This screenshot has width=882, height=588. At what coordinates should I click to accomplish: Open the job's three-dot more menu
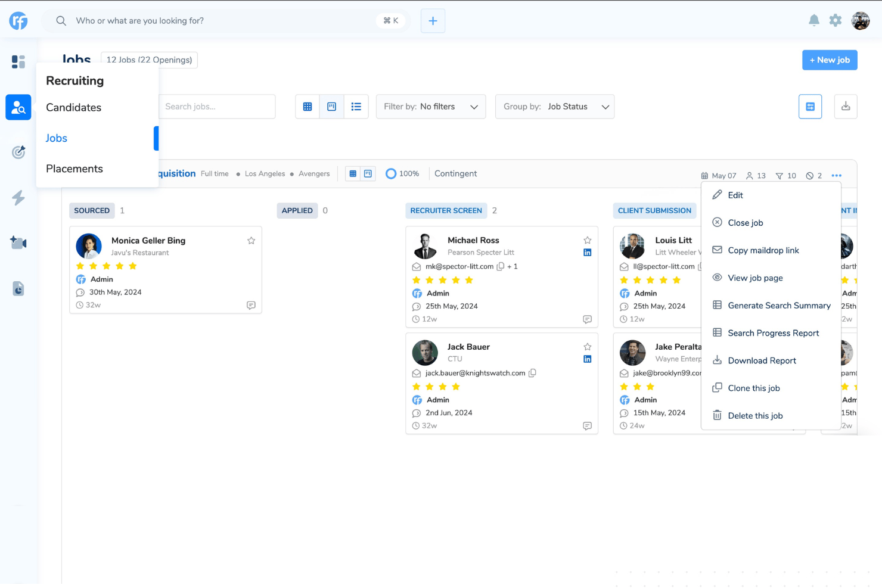[837, 176]
